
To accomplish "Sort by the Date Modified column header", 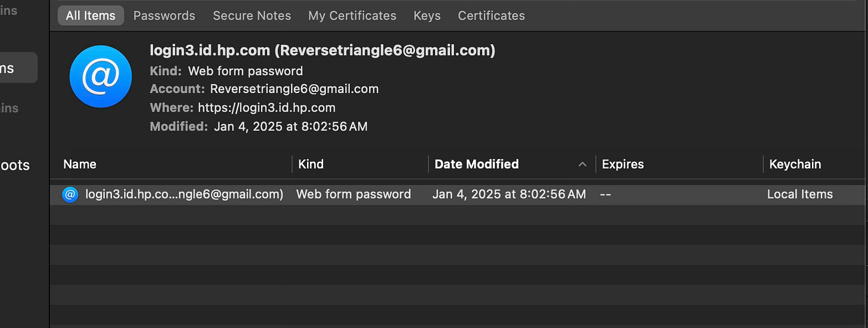I will pyautogui.click(x=476, y=164).
